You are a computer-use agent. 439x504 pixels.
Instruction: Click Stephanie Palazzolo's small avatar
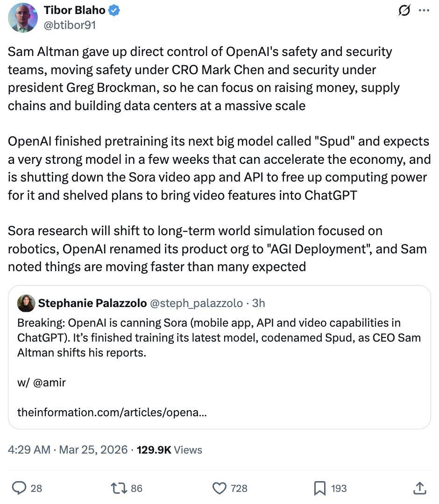click(26, 303)
